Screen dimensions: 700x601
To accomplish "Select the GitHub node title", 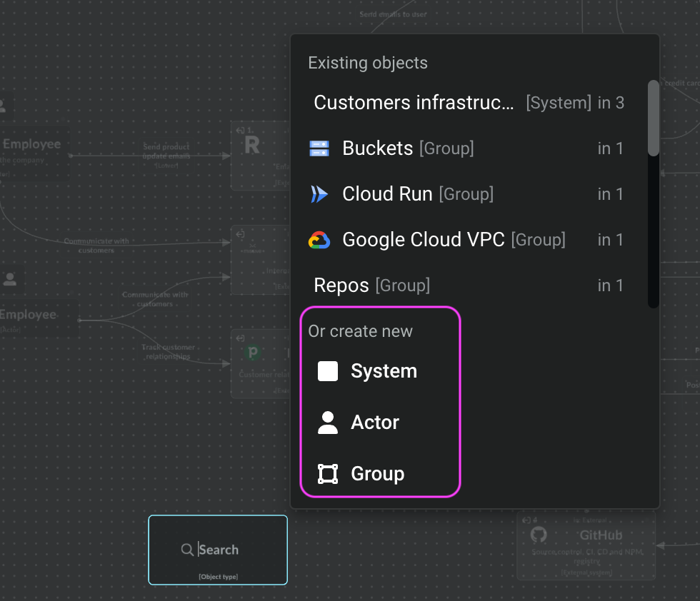I will pyautogui.click(x=601, y=535).
